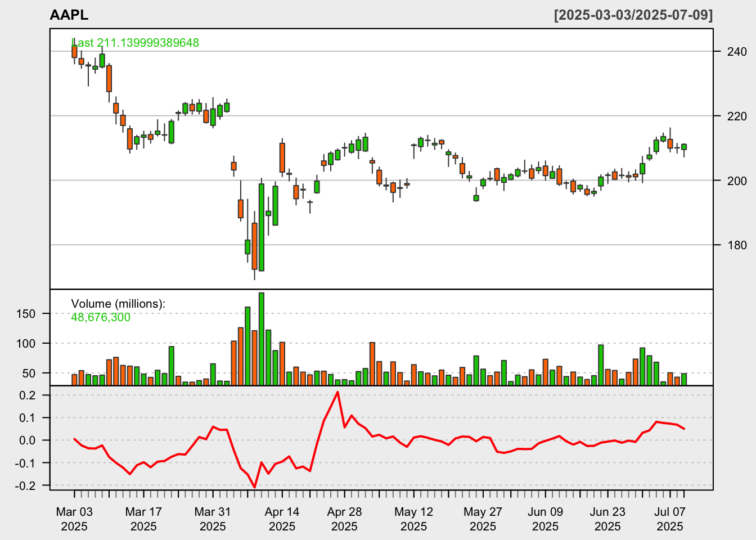756x540 pixels.
Task: Click the volume value 48,676,300
Action: (x=101, y=317)
